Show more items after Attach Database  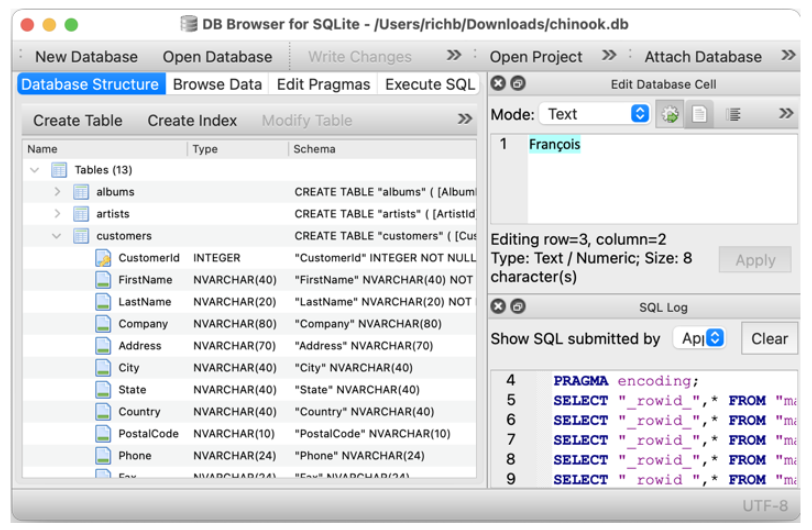click(788, 55)
